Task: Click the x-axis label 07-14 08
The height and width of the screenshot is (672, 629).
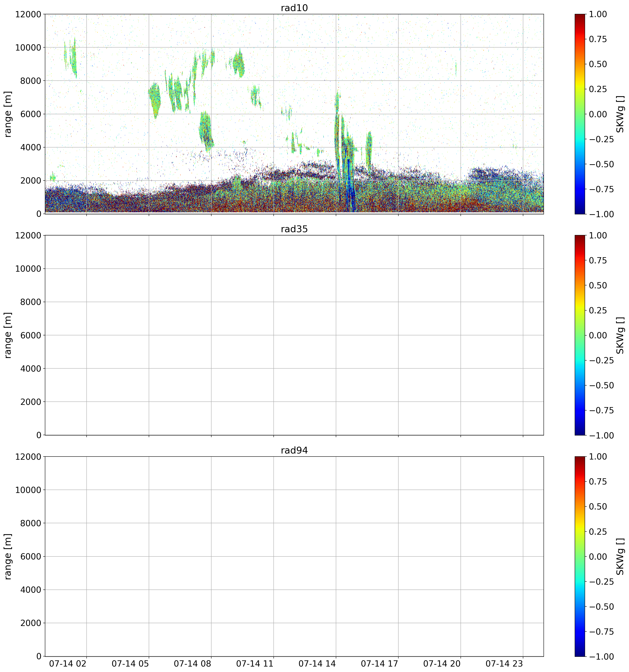Action: 192,664
